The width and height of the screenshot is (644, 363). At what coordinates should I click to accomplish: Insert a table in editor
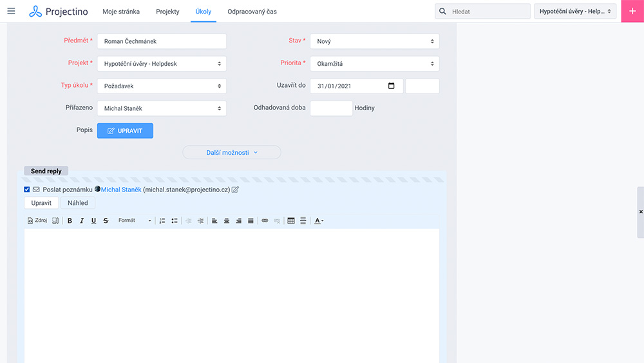291,221
